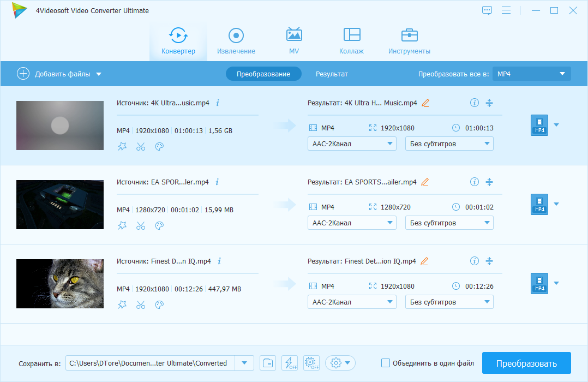The image size is (588, 382).
Task: Click output duration 00:01:02 of EA SPORTS
Action: (x=479, y=207)
